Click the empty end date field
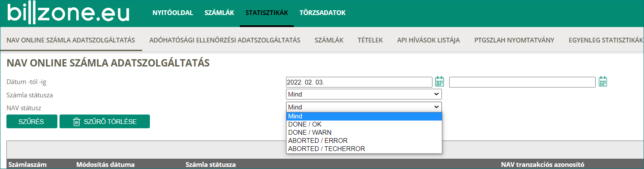This screenshot has width=644, height=169. coord(522,82)
